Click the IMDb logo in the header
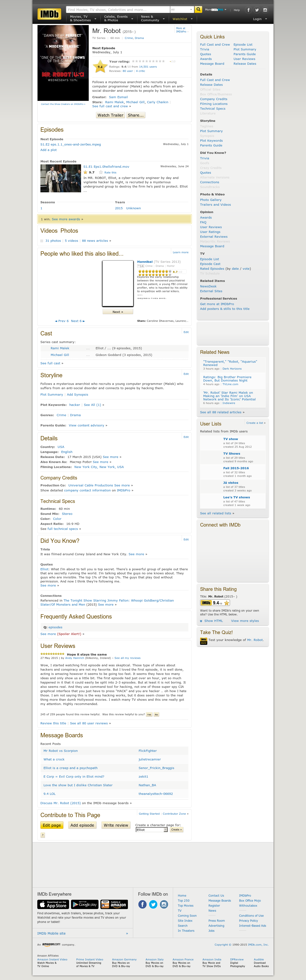Viewport: 306px width, 980px height. (49, 14)
